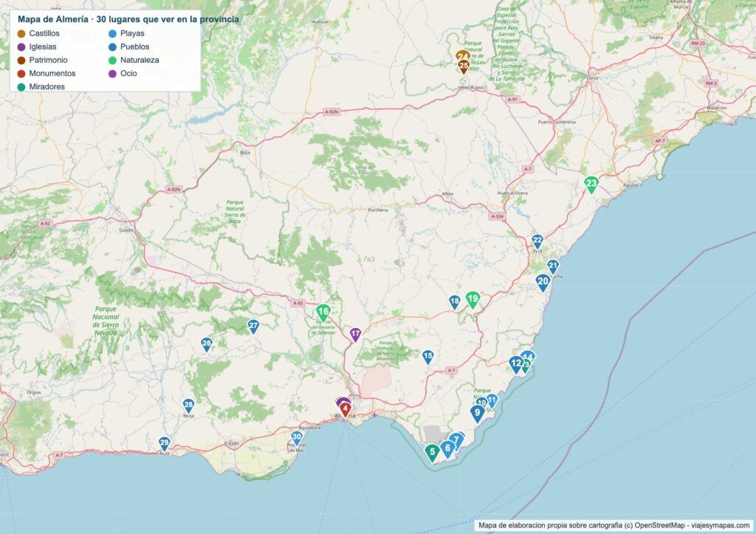Click the 'Ocio' legend label
This screenshot has width=756, height=534.
click(128, 73)
